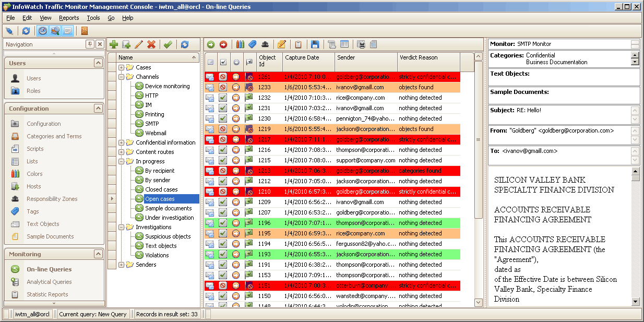Collapse the Channels tree folder
Screen dimensions: 644x322
coord(122,77)
